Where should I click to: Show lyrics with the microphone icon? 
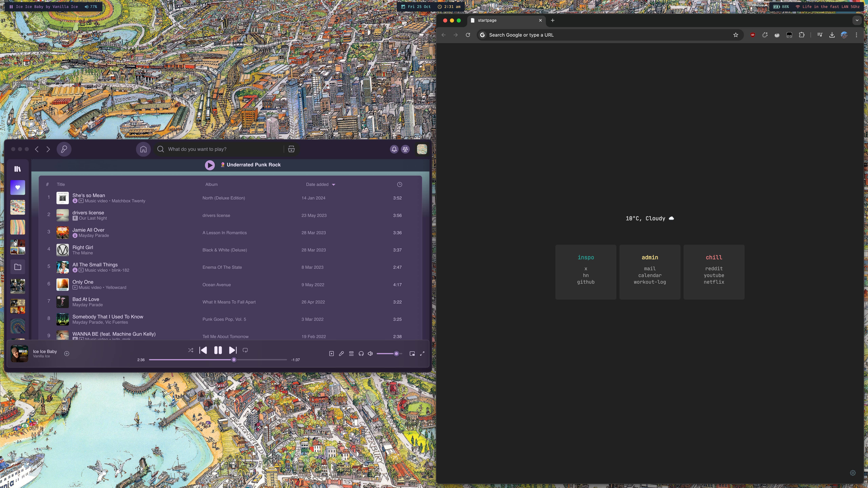[x=341, y=354]
